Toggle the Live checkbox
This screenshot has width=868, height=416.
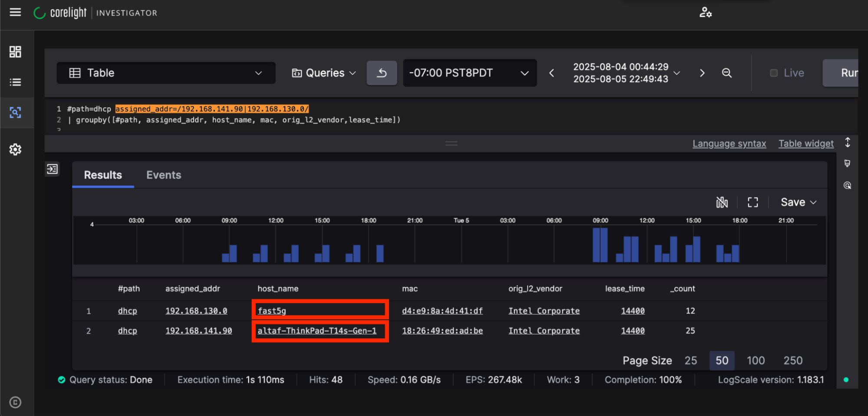coord(774,73)
